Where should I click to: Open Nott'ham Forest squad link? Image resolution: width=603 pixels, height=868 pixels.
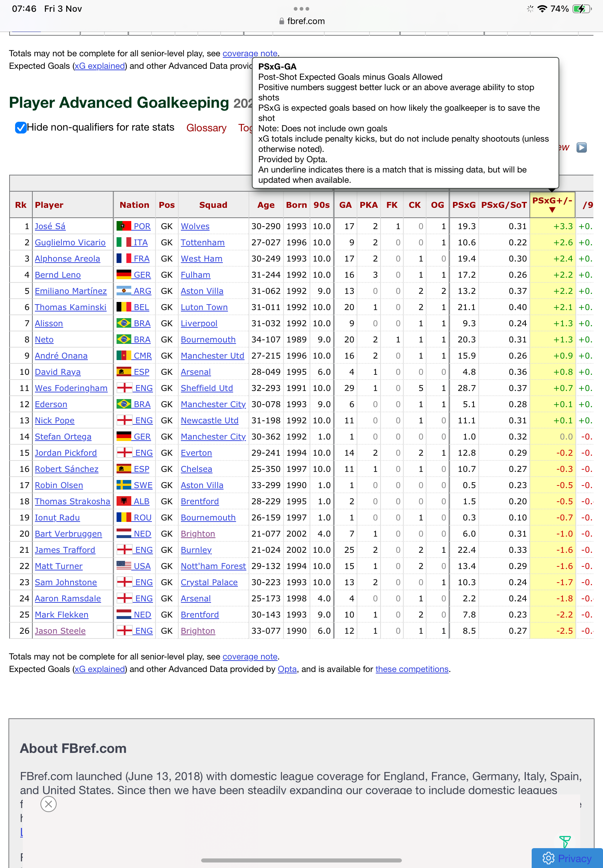click(x=213, y=566)
